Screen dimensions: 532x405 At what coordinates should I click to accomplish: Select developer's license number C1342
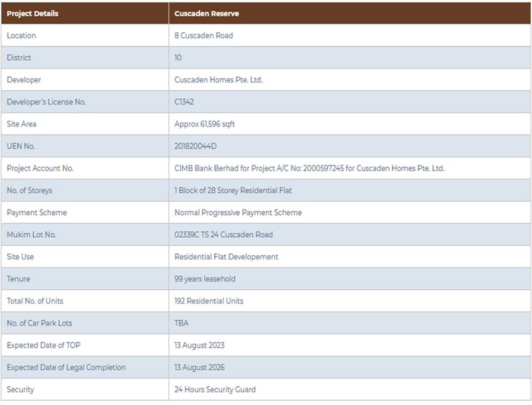184,102
